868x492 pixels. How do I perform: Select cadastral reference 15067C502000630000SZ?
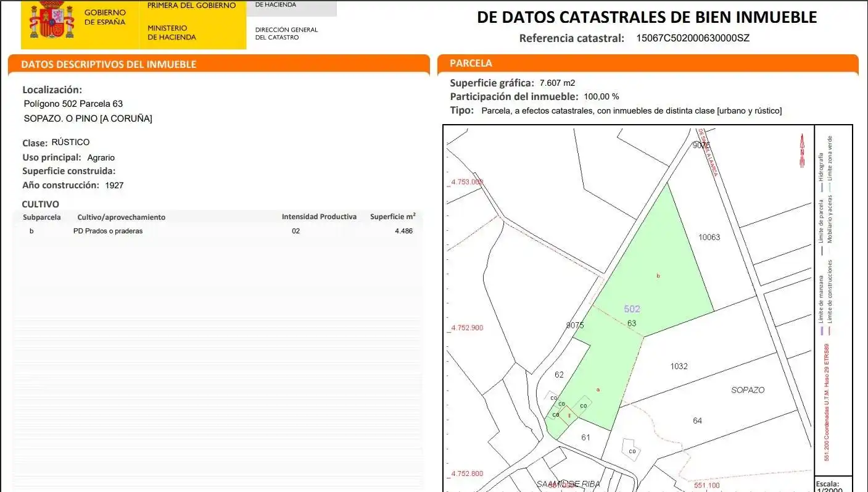(693, 38)
